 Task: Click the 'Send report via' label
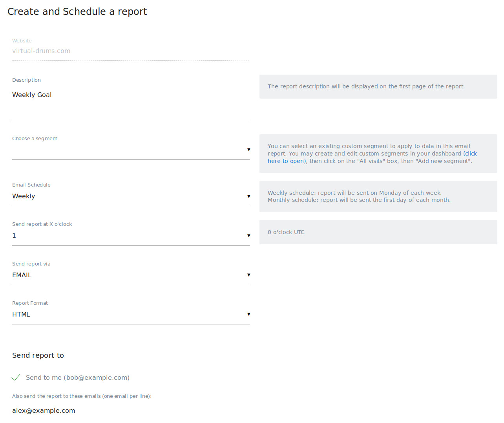pos(31,264)
